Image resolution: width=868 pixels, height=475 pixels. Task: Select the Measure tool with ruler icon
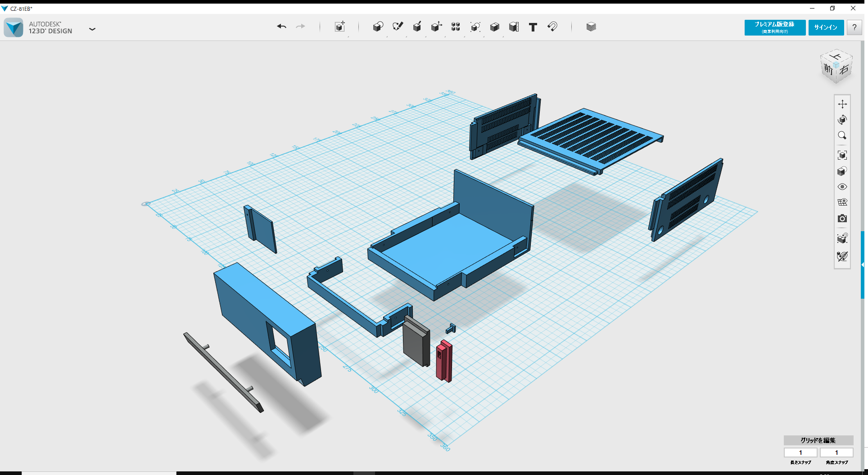(514, 27)
